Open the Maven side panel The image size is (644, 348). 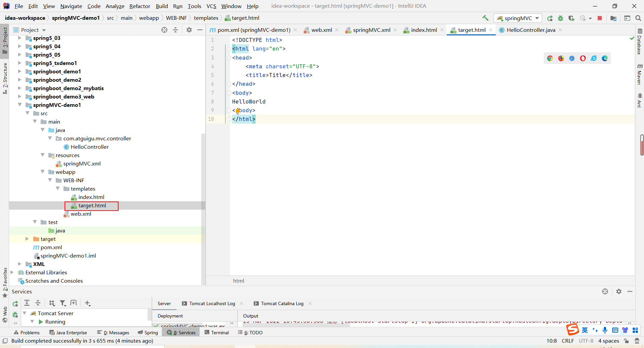pyautogui.click(x=640, y=74)
